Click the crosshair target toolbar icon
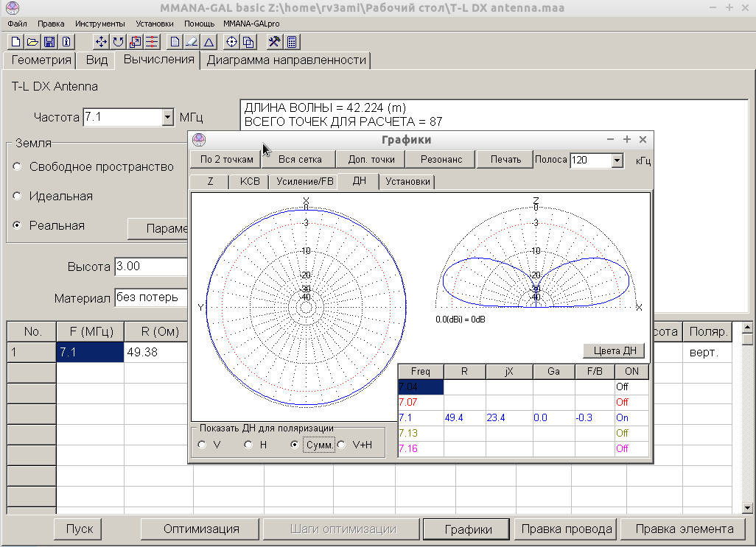 click(x=231, y=42)
